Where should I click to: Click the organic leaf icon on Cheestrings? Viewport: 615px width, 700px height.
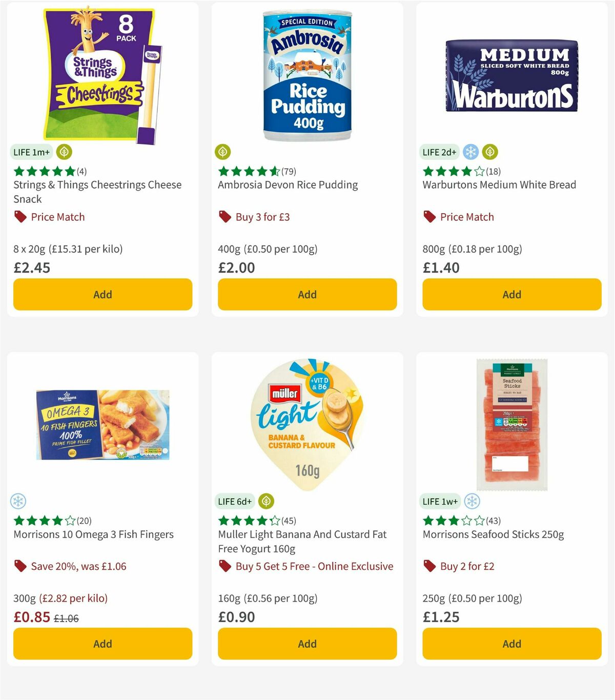click(64, 152)
